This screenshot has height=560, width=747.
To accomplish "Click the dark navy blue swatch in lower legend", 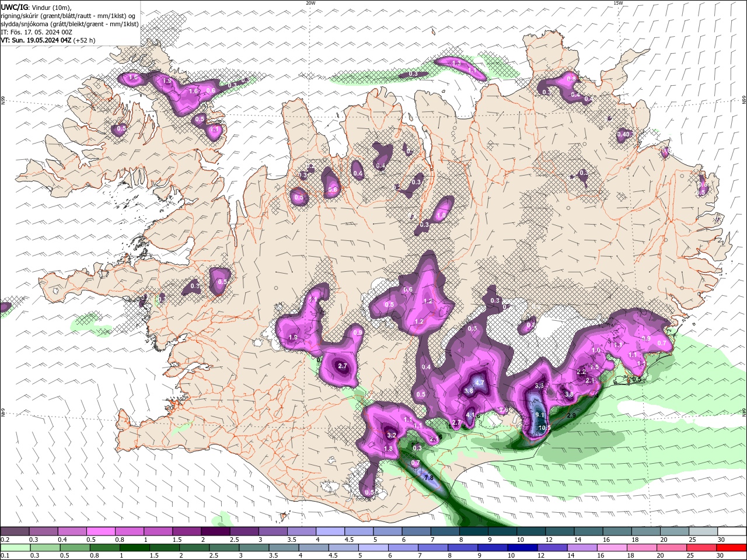I will 521,548.
